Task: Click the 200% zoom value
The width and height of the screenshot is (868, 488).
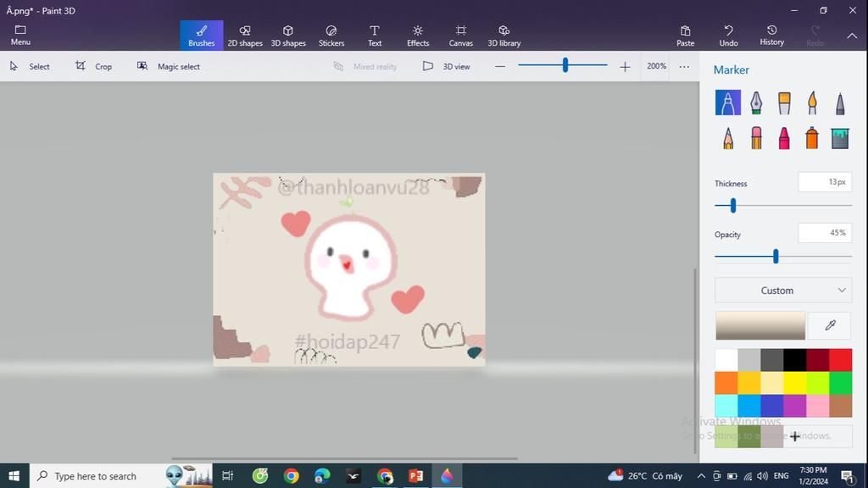Action: [656, 66]
